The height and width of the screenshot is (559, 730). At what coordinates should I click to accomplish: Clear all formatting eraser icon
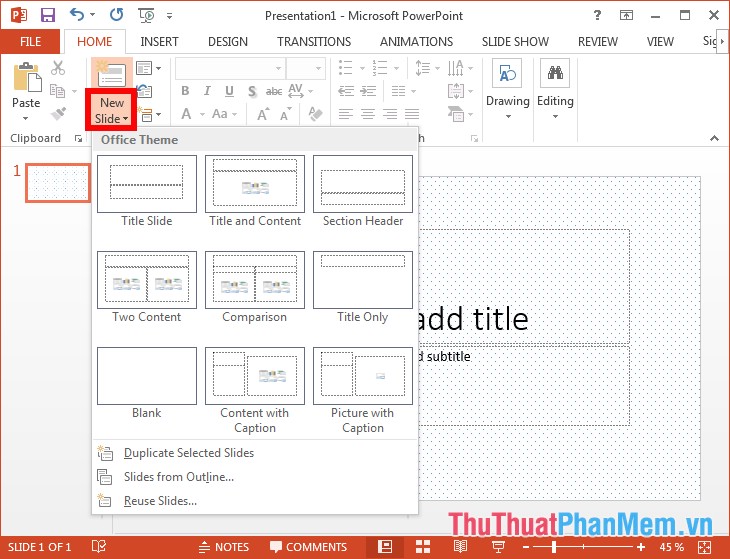tap(315, 113)
